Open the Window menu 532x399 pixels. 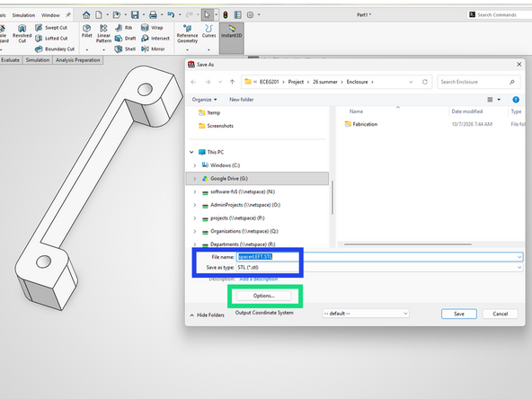click(50, 15)
